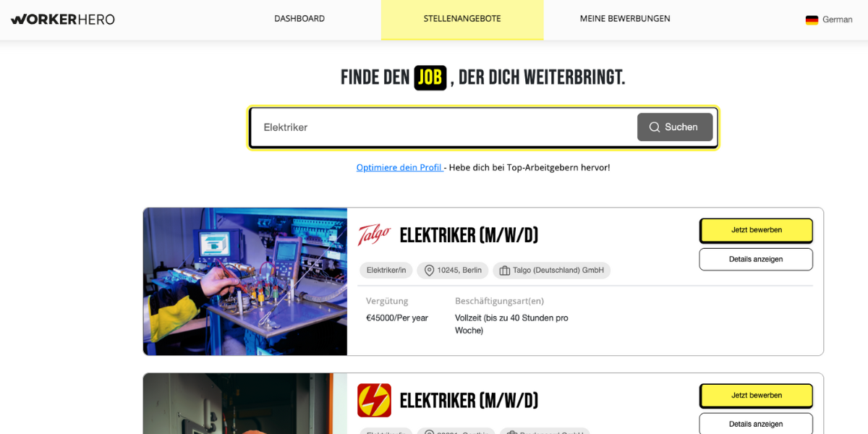The width and height of the screenshot is (868, 434).
Task: Click the magnifier icon in Suchen button
Action: click(655, 127)
